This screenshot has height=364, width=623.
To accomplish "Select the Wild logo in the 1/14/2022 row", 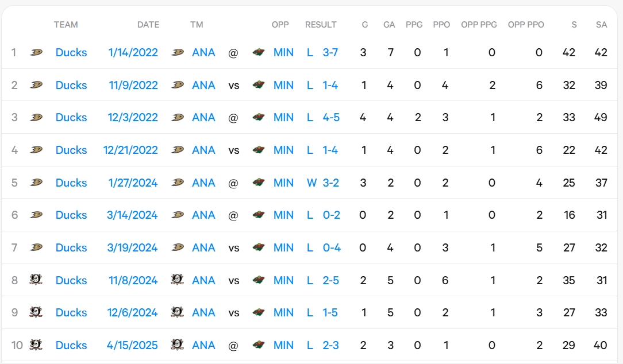I will pos(260,52).
